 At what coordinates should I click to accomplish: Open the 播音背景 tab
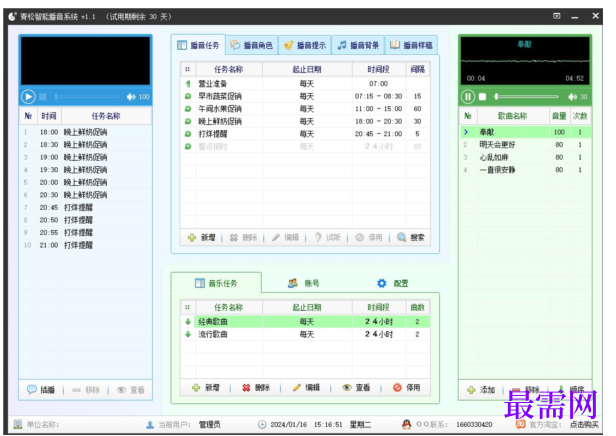point(357,45)
